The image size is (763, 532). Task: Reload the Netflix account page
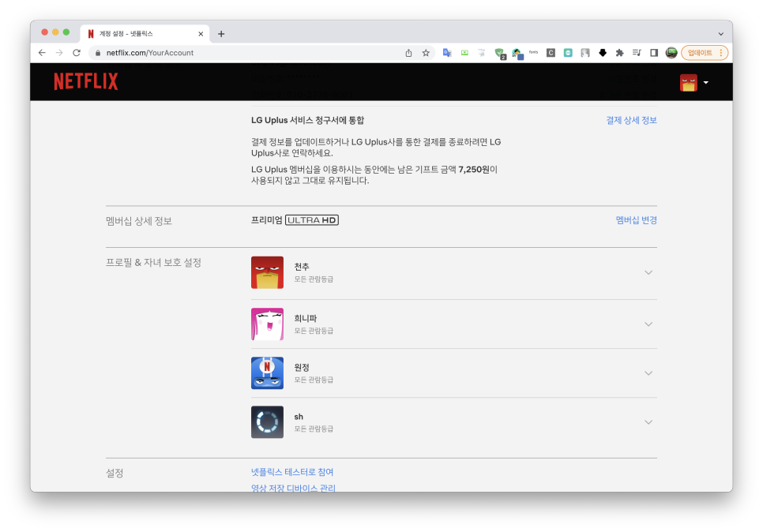pyautogui.click(x=77, y=53)
